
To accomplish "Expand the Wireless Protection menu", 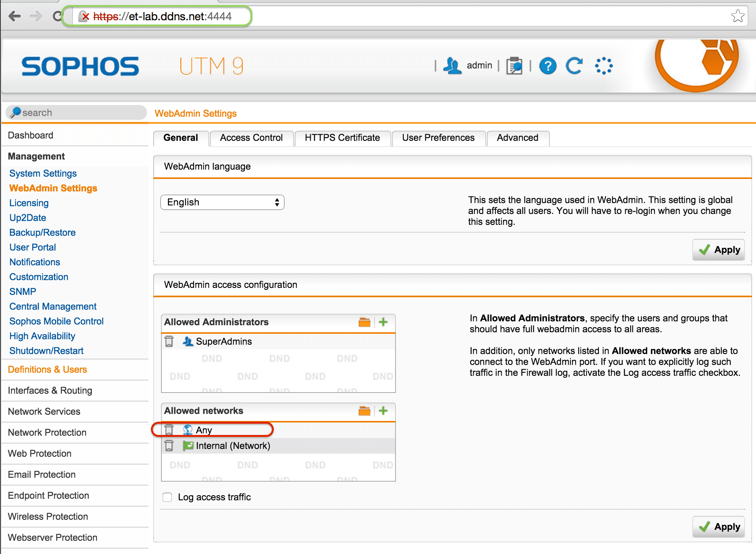I will click(48, 516).
